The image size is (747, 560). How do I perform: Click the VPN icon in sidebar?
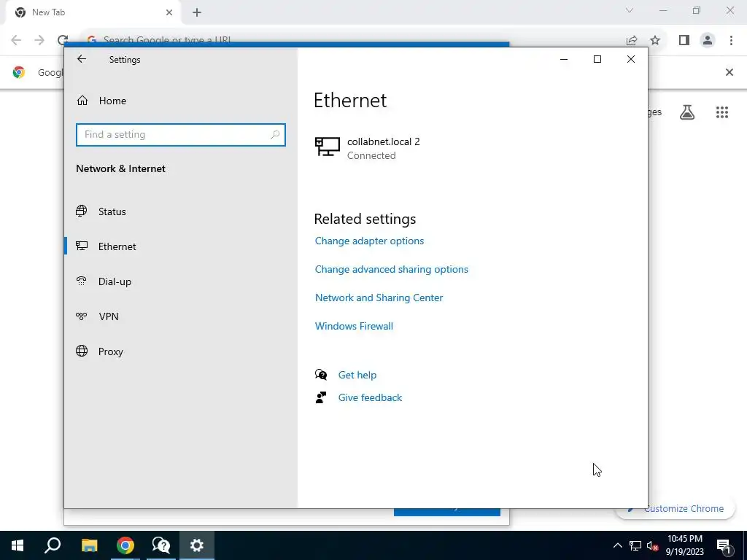82,316
